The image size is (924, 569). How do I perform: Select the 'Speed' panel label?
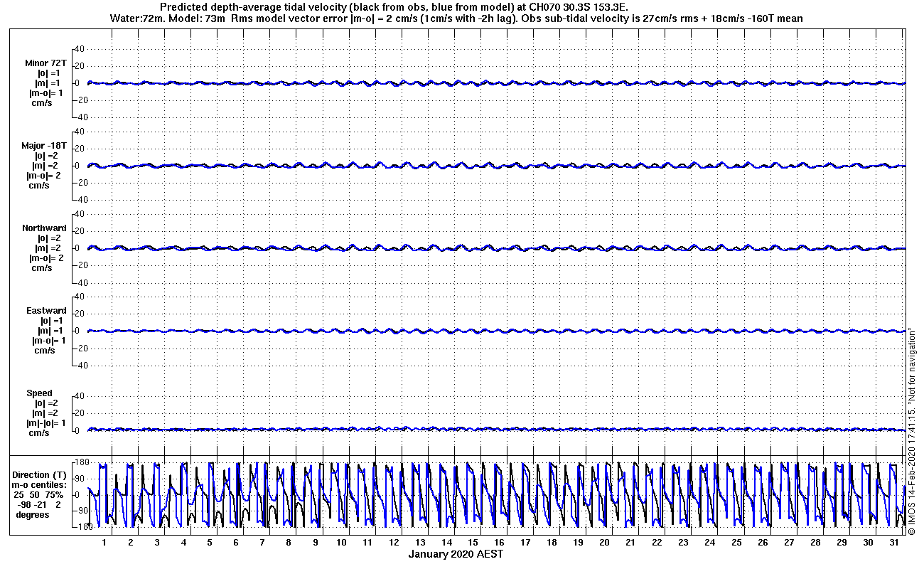point(39,393)
